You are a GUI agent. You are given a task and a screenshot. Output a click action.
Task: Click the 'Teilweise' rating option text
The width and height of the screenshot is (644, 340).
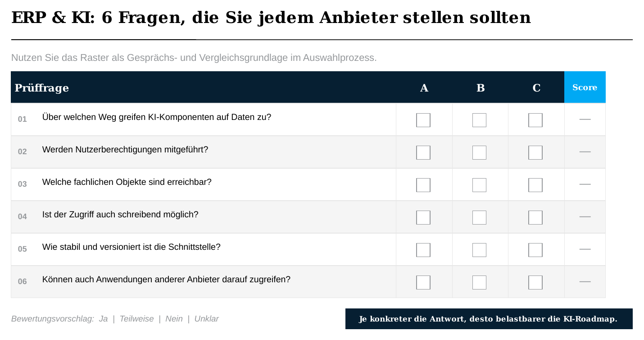pos(136,319)
